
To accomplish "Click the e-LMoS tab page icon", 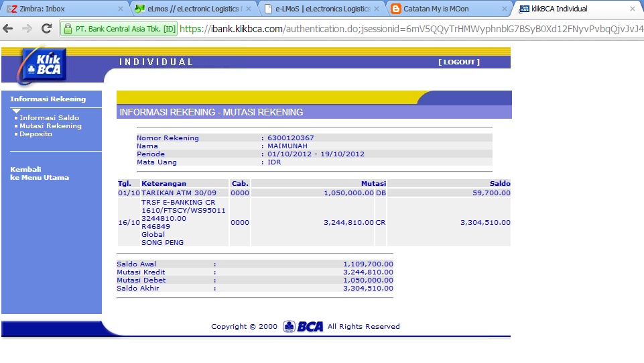I will tap(268, 9).
